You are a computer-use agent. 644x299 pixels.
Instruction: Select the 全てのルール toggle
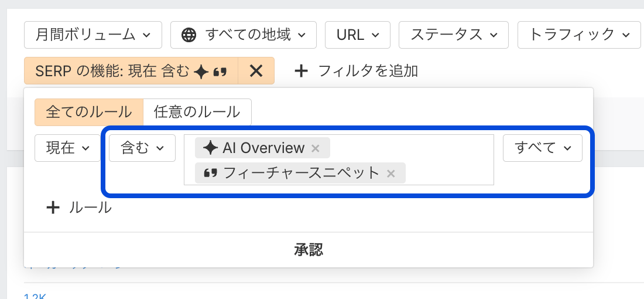pyautogui.click(x=88, y=112)
